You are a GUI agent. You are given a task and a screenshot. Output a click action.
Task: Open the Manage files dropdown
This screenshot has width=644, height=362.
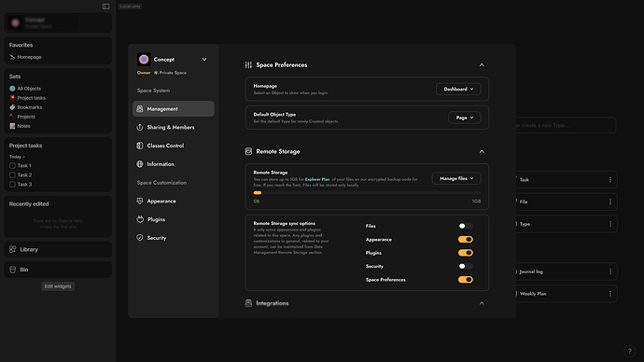(x=456, y=178)
